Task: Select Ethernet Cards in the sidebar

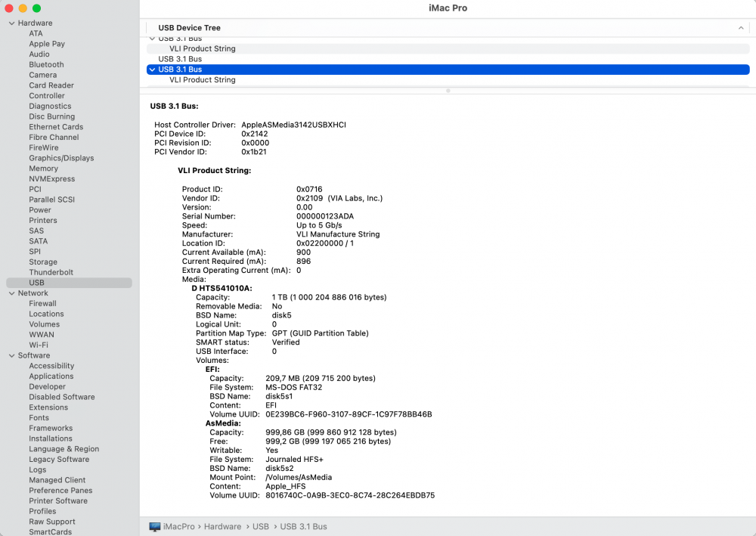Action: [x=56, y=127]
